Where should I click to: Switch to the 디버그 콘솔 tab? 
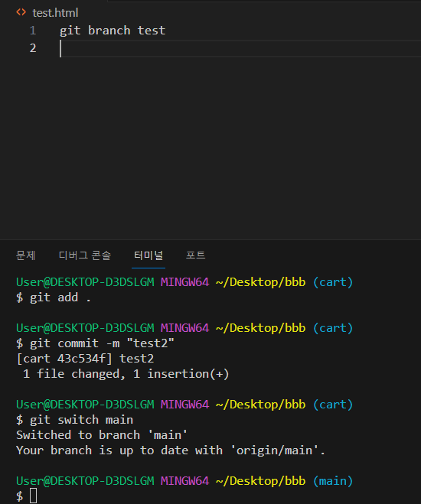85,255
